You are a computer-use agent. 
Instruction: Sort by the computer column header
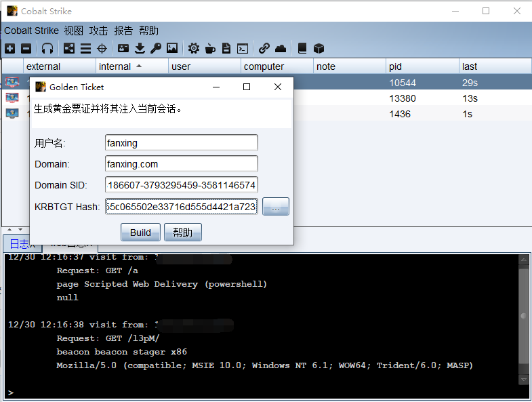[277, 66]
